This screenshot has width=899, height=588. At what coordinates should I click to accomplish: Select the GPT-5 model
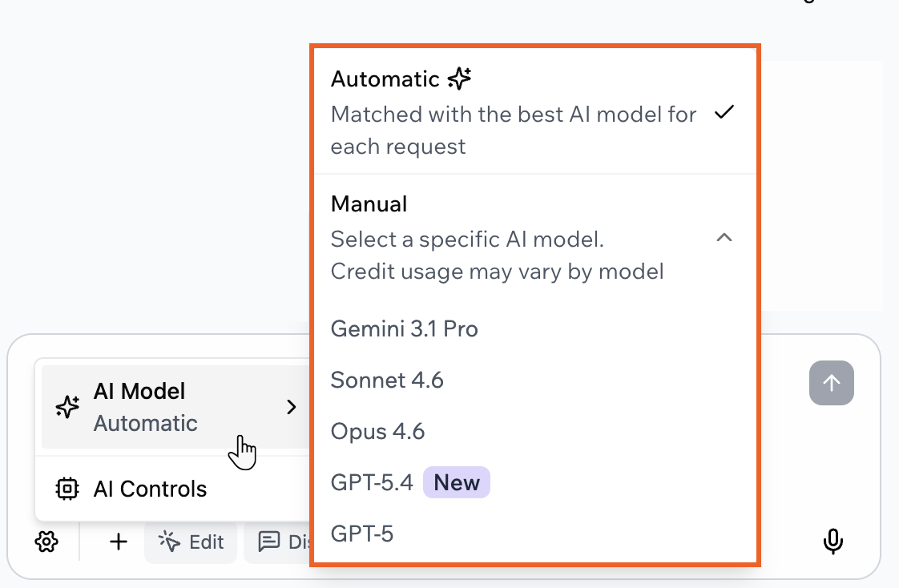tap(362, 534)
